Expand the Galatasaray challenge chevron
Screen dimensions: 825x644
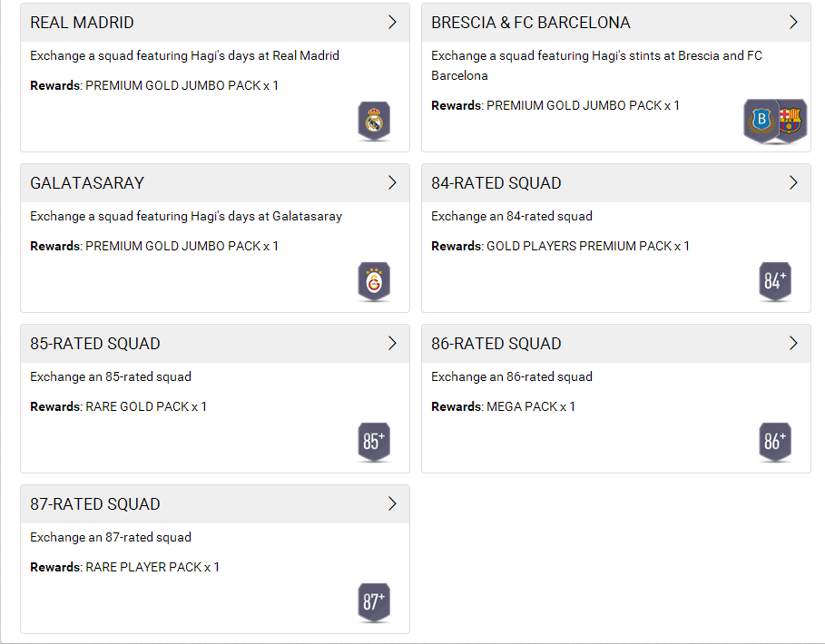pos(392,183)
